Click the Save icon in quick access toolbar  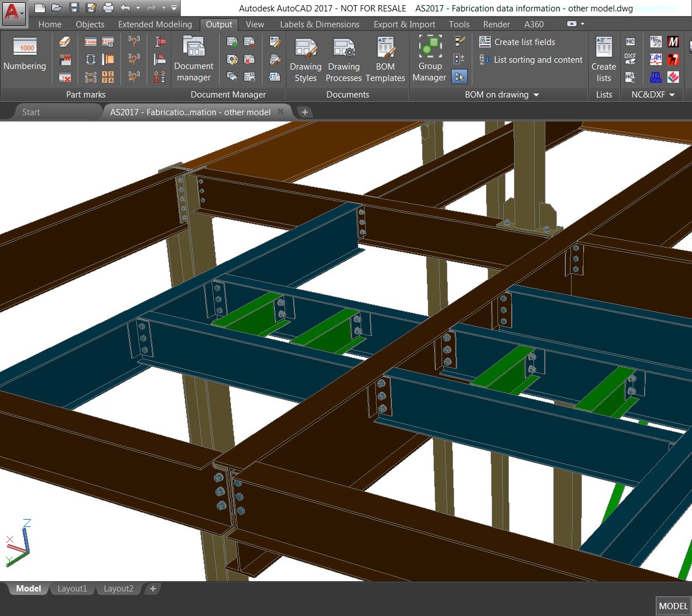[x=74, y=8]
